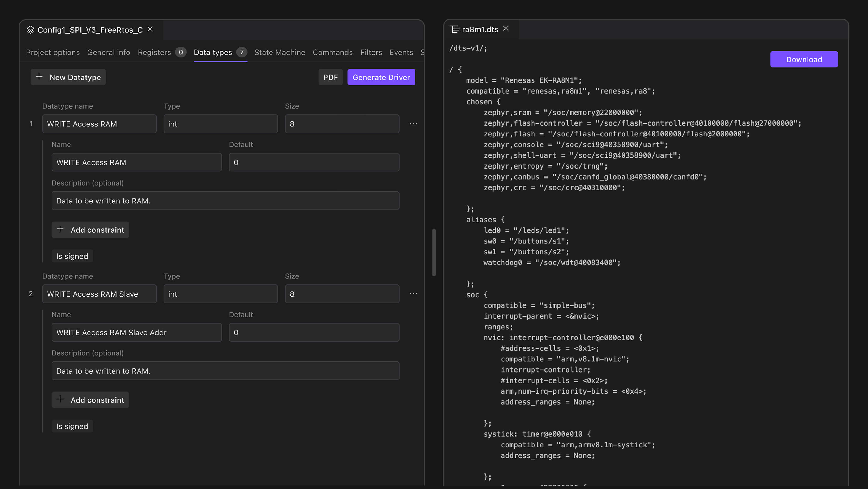Open Type dropdown of WRITE Access RAM Slave
This screenshot has height=489, width=868.
tap(220, 294)
